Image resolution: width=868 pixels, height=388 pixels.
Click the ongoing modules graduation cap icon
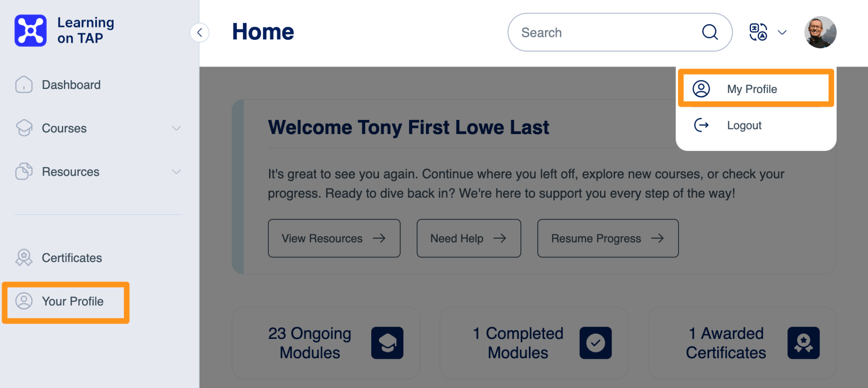[387, 343]
